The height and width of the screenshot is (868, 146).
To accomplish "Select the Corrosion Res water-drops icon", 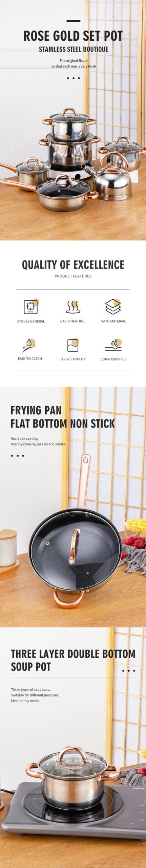I will tap(113, 345).
